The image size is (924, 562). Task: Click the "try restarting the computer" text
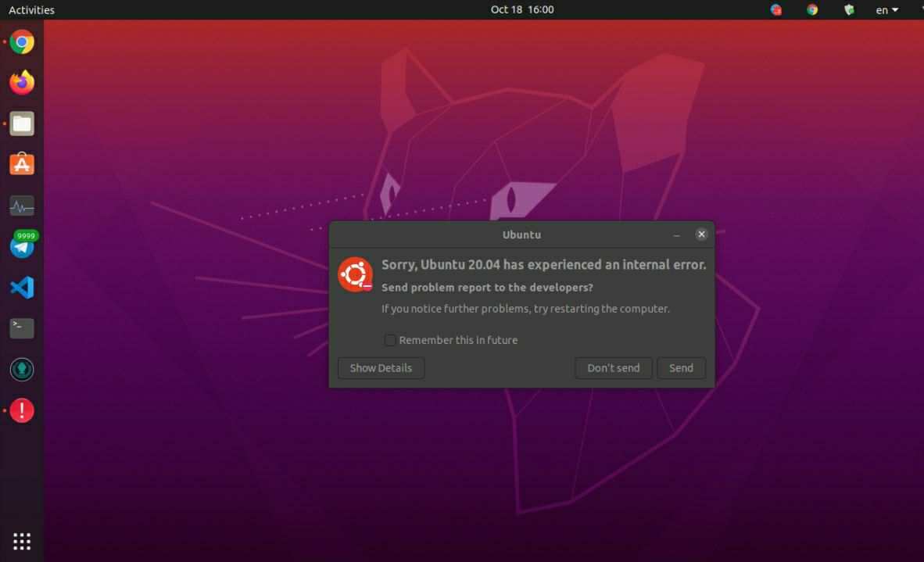point(602,309)
